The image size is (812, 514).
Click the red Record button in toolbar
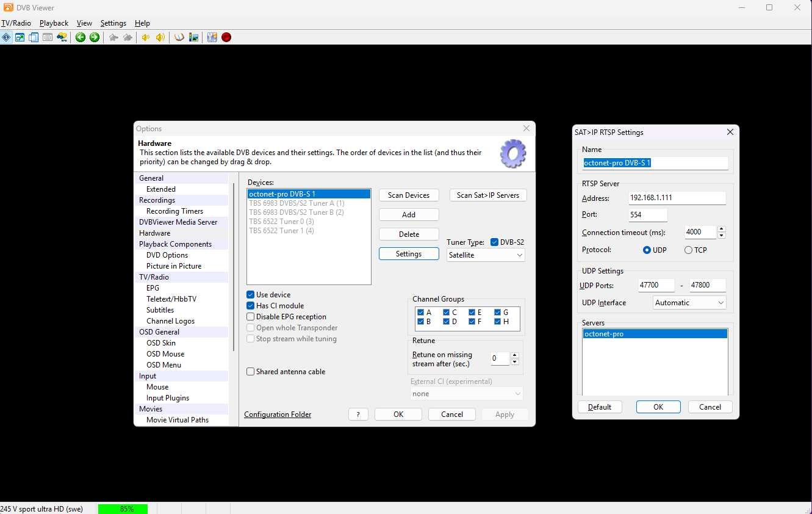[x=226, y=37]
